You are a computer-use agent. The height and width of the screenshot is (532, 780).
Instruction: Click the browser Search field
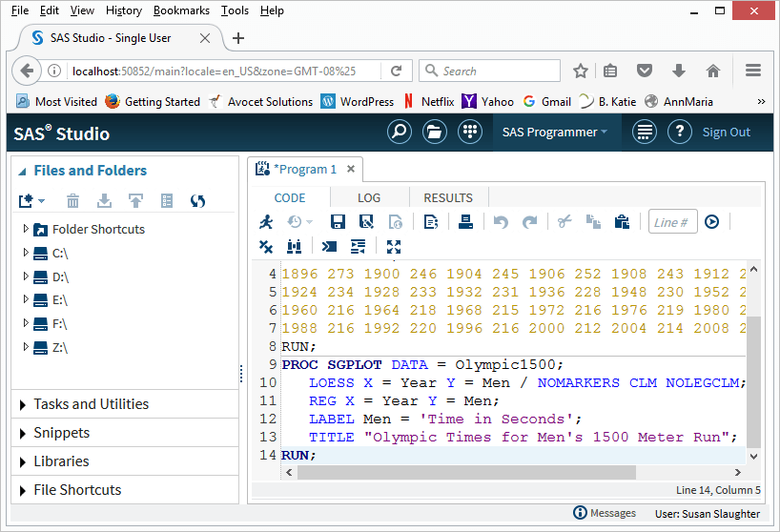click(489, 71)
